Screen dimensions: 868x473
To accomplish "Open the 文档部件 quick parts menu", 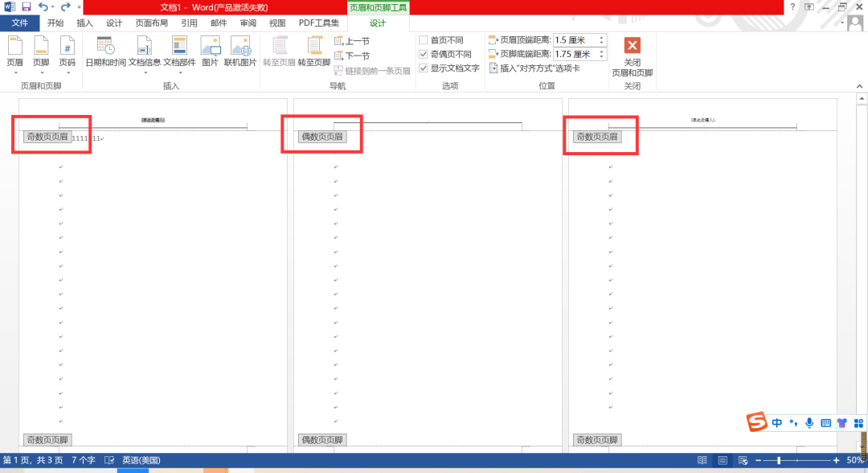I will click(x=179, y=55).
